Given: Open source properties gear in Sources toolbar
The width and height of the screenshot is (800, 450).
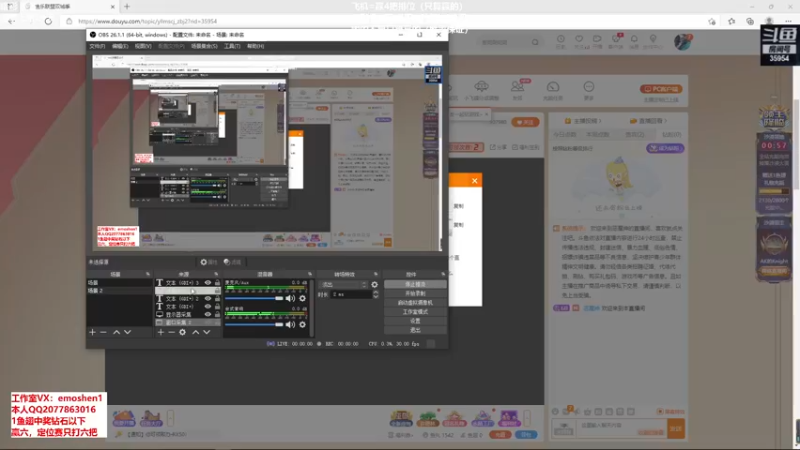Looking at the screenshot, I should (183, 332).
